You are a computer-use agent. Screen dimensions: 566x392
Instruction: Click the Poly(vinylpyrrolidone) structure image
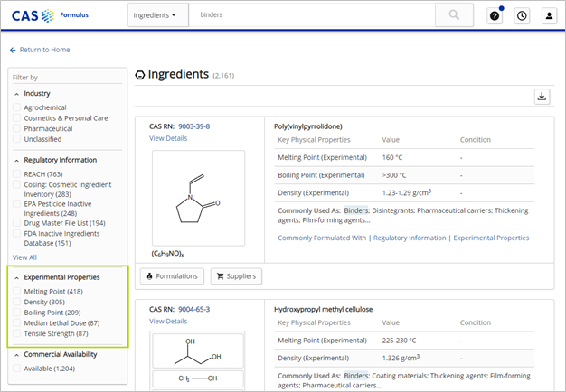[199, 199]
